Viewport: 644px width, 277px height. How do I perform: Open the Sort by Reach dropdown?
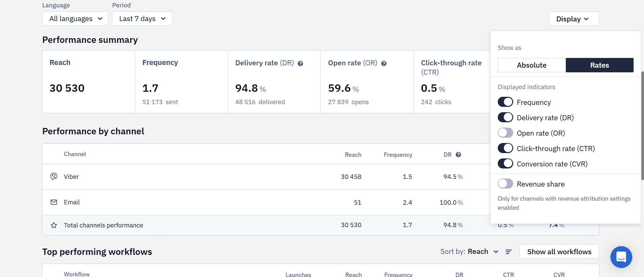[483, 252]
